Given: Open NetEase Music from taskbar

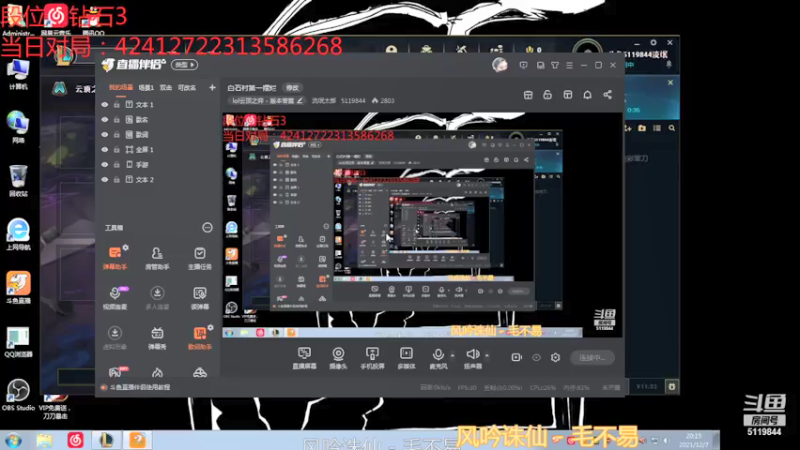Looking at the screenshot, I should pyautogui.click(x=76, y=440).
